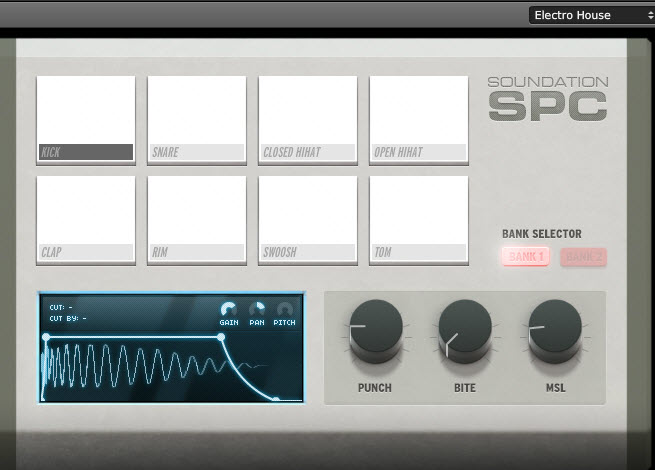
Task: Hit the TOM drum pad
Action: [x=419, y=220]
